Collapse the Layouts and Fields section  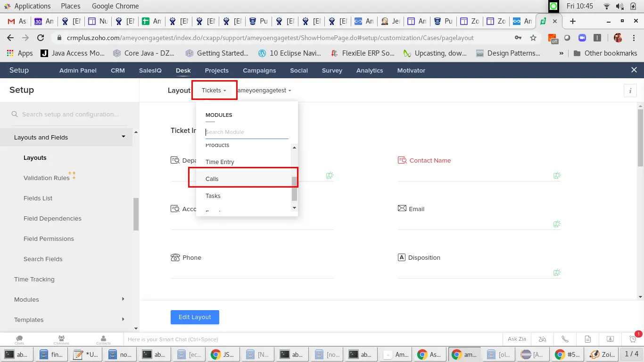[x=124, y=137]
